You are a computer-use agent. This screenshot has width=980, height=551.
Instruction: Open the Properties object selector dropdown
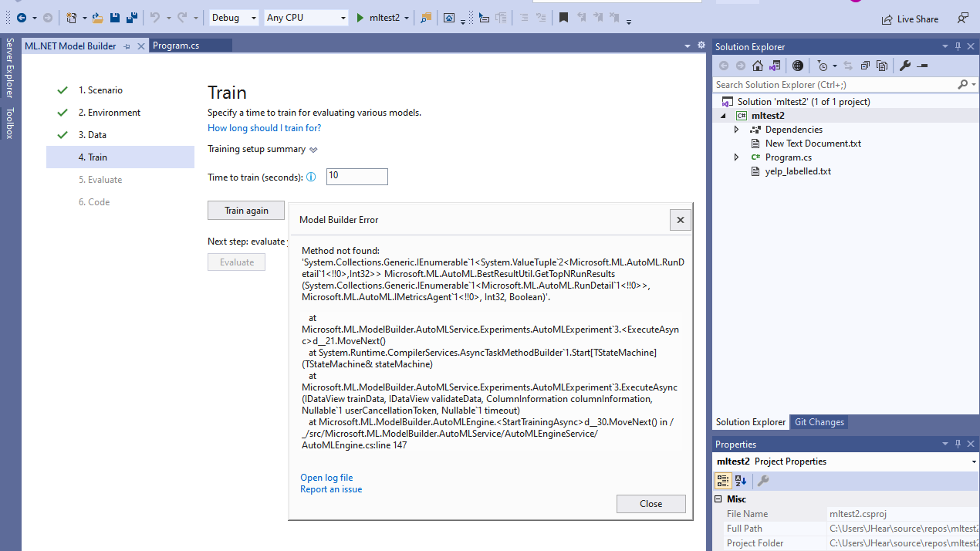[x=974, y=461]
